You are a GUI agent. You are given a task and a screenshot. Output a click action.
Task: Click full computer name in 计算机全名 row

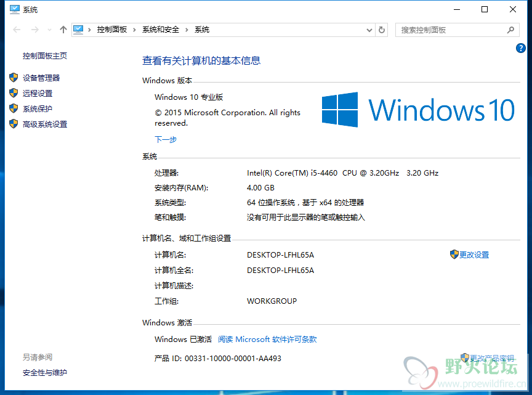tap(281, 271)
